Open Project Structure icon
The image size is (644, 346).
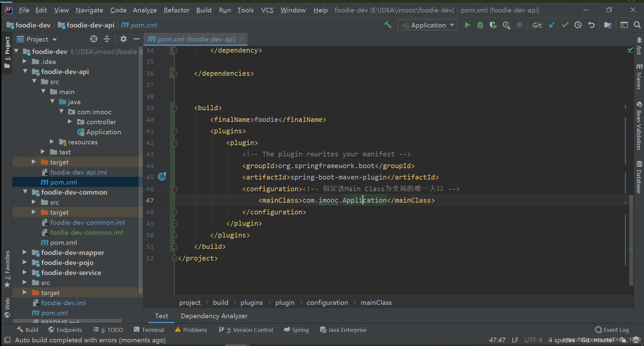tap(608, 25)
